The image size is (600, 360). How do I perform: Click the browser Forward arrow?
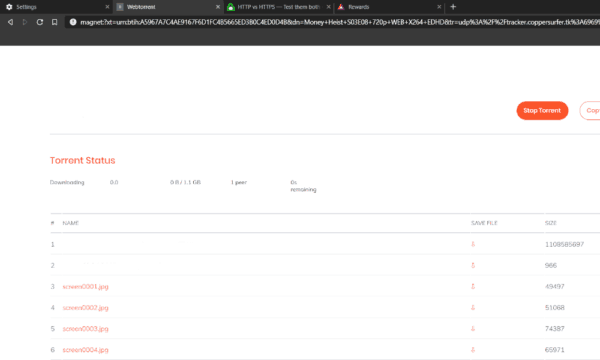point(25,22)
